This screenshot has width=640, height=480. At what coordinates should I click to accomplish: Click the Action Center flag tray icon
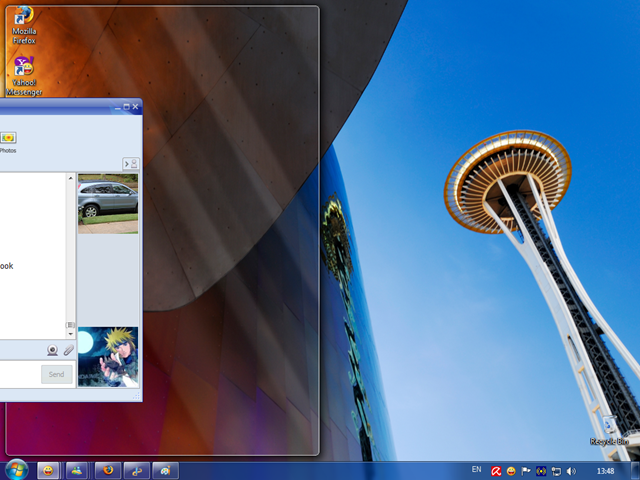pos(526,470)
